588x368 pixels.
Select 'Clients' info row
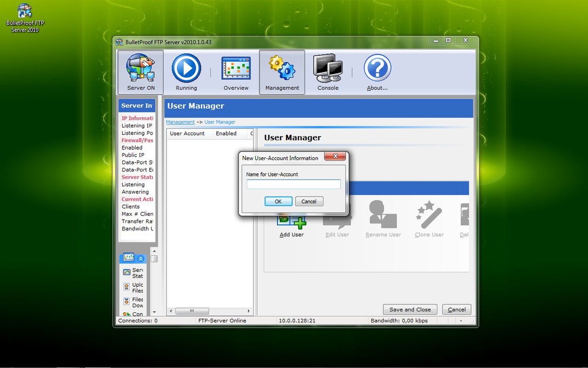point(130,207)
